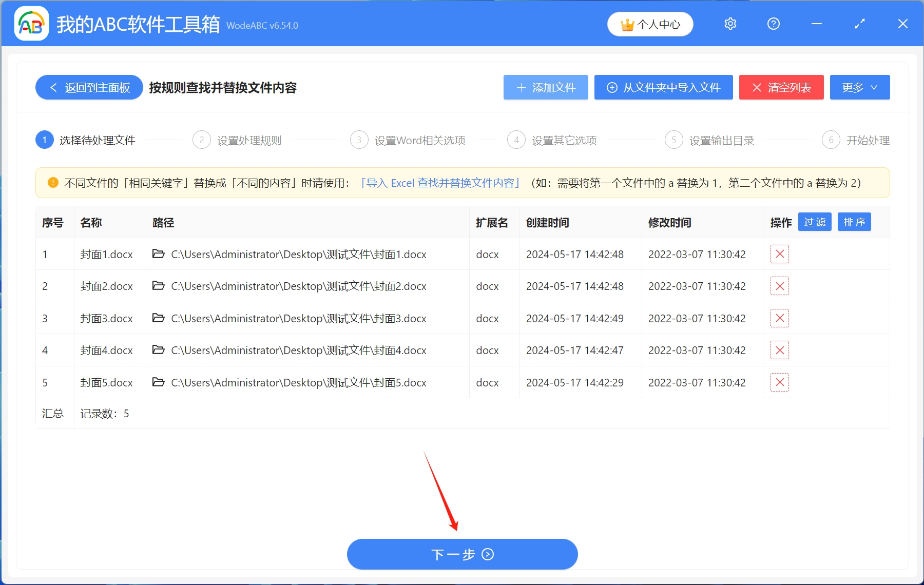
Task: Click the folder icon beside 封面3.docx path
Action: [158, 318]
